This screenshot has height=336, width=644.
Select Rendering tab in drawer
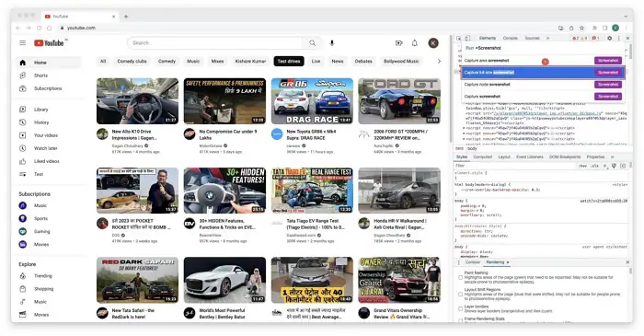click(495, 262)
